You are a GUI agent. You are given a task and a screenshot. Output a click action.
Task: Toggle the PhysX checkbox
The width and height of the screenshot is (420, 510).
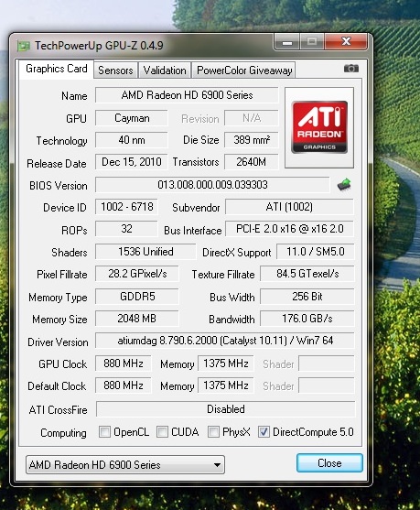tap(213, 432)
